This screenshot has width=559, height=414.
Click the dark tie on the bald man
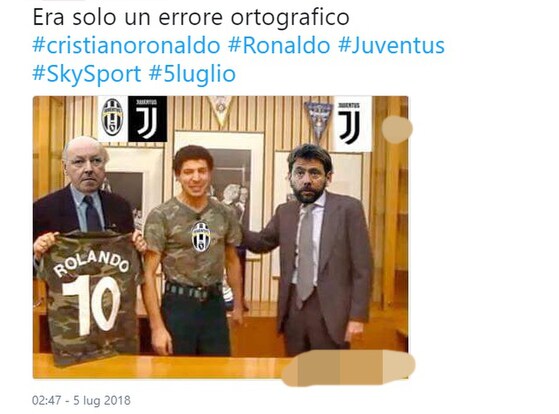pos(92,214)
